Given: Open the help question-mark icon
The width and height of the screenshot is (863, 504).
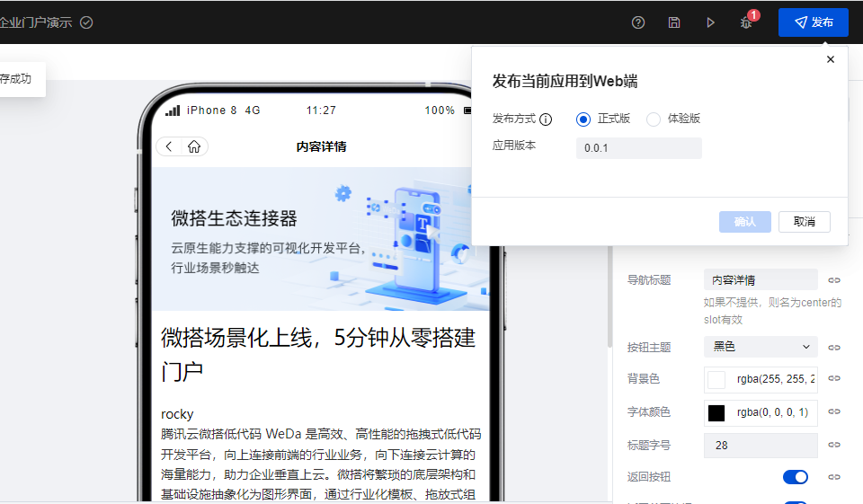Looking at the screenshot, I should 638,22.
